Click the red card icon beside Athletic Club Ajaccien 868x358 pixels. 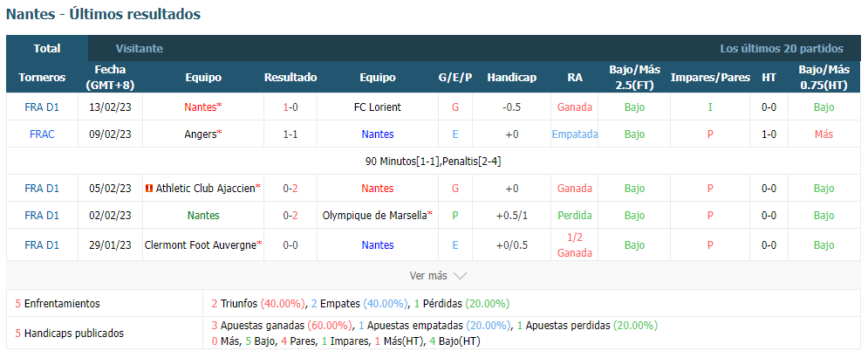point(148,189)
